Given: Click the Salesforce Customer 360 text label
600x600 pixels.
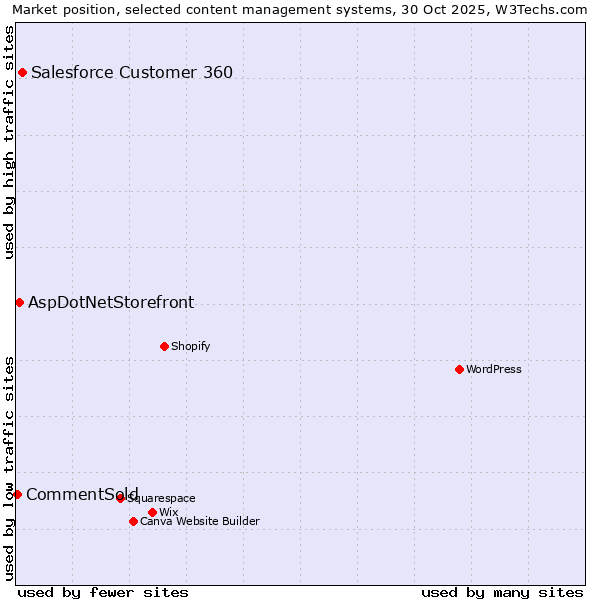Looking at the screenshot, I should pos(132,72).
